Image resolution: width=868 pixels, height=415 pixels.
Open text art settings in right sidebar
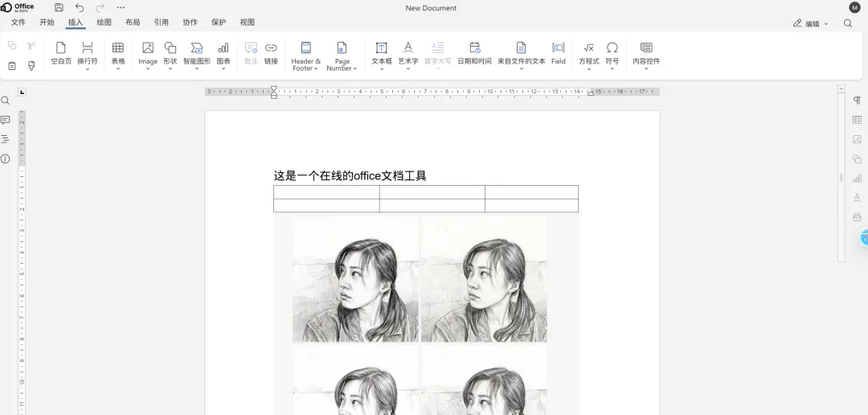pyautogui.click(x=857, y=198)
